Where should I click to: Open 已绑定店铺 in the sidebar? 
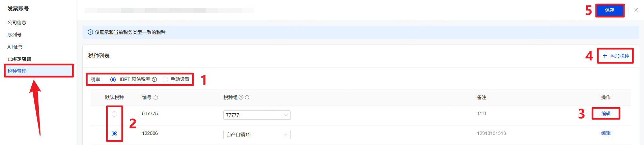(19, 59)
